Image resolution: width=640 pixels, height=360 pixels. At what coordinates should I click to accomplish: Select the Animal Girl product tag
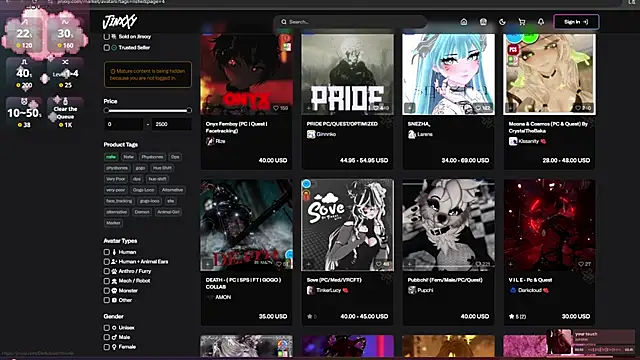(x=168, y=212)
